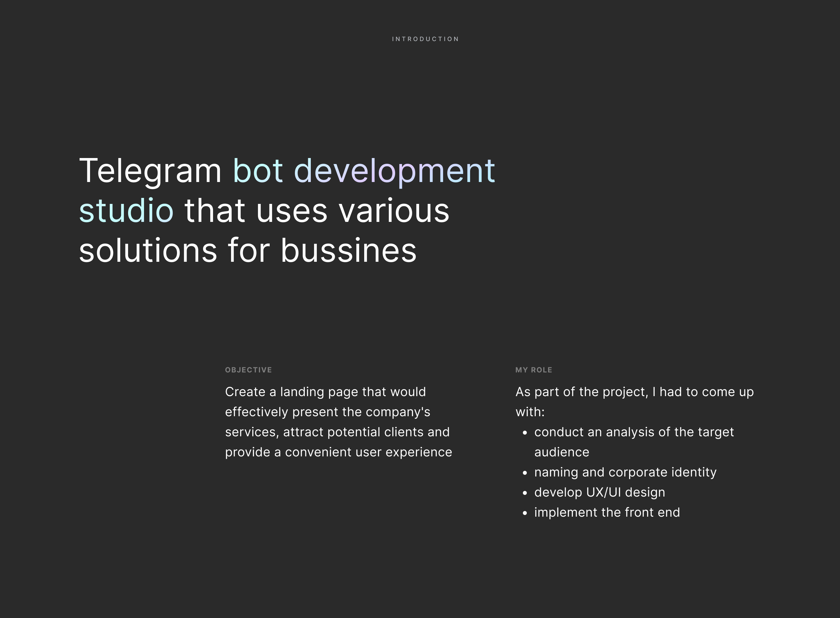Viewport: 840px width, 618px height.
Task: Click 'conduct an analysis of the target' bullet
Action: click(634, 432)
